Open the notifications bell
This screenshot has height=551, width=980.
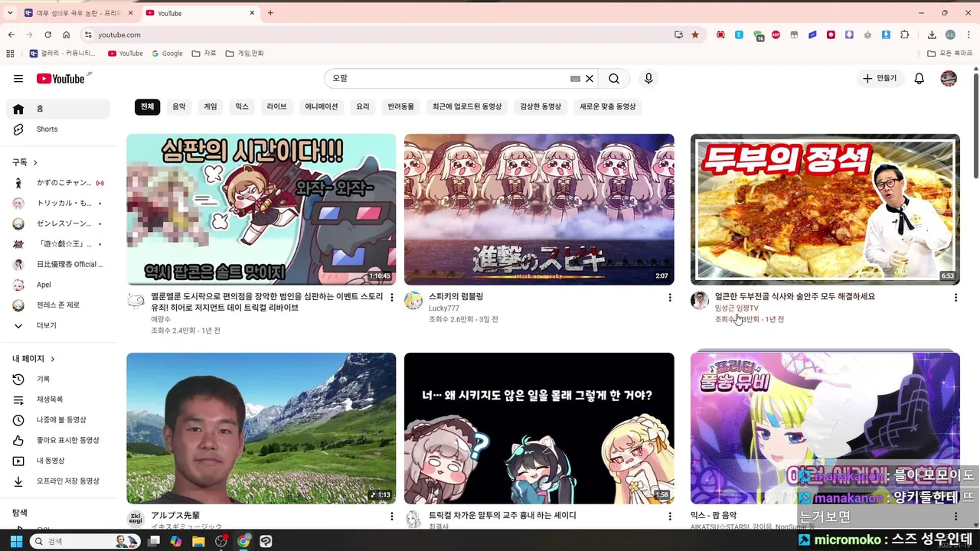pos(920,79)
